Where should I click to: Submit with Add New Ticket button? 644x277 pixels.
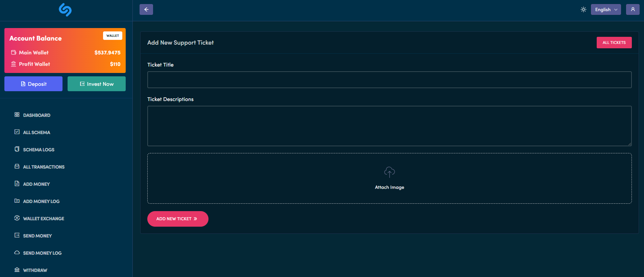click(x=178, y=219)
